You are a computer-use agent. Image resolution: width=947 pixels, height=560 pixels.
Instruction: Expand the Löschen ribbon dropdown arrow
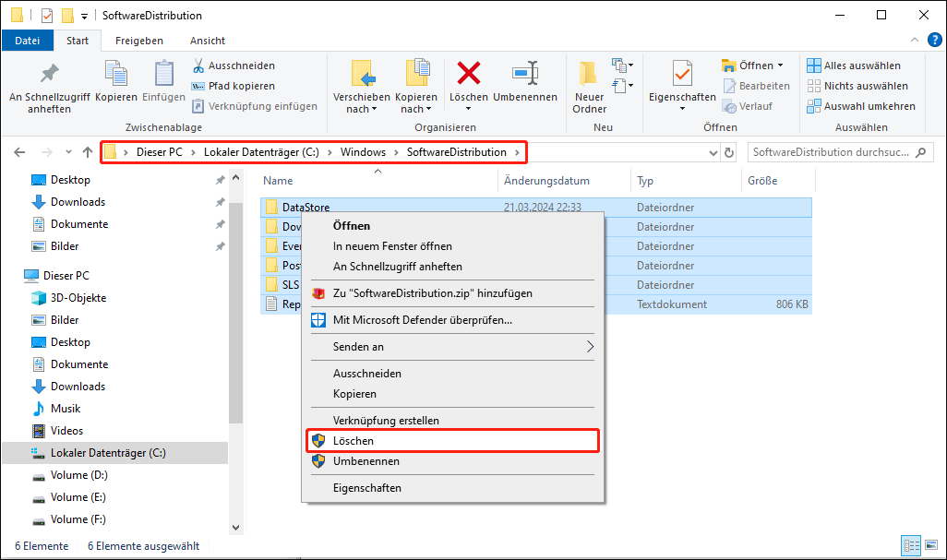tap(469, 109)
